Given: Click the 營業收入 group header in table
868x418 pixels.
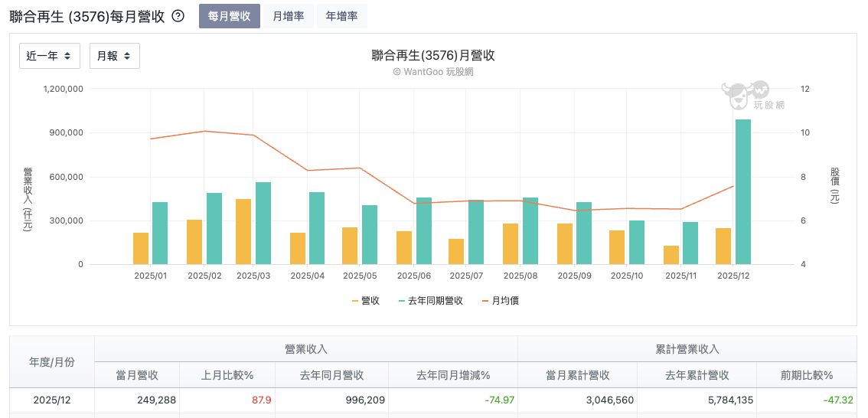Looking at the screenshot, I should (306, 349).
